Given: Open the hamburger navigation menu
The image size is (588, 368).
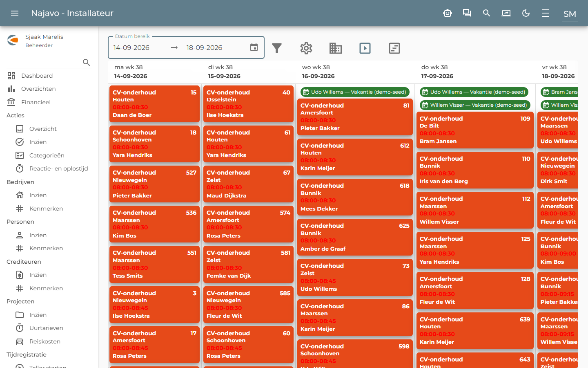Looking at the screenshot, I should coord(15,13).
